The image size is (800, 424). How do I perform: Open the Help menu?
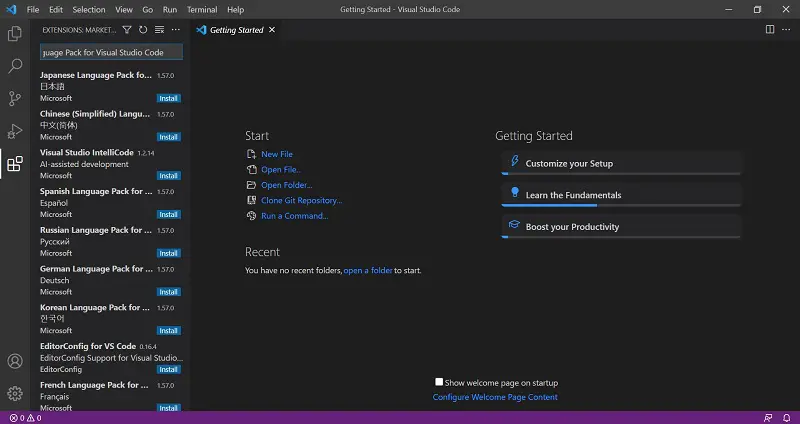(x=235, y=10)
